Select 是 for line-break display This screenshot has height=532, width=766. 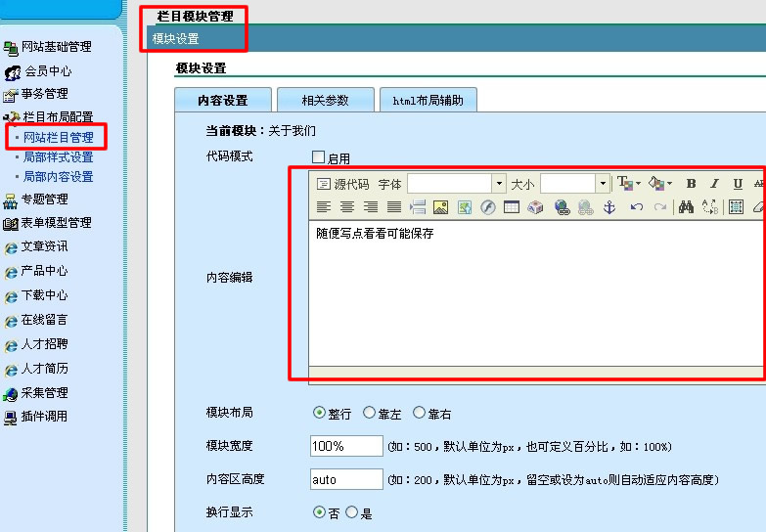[352, 512]
